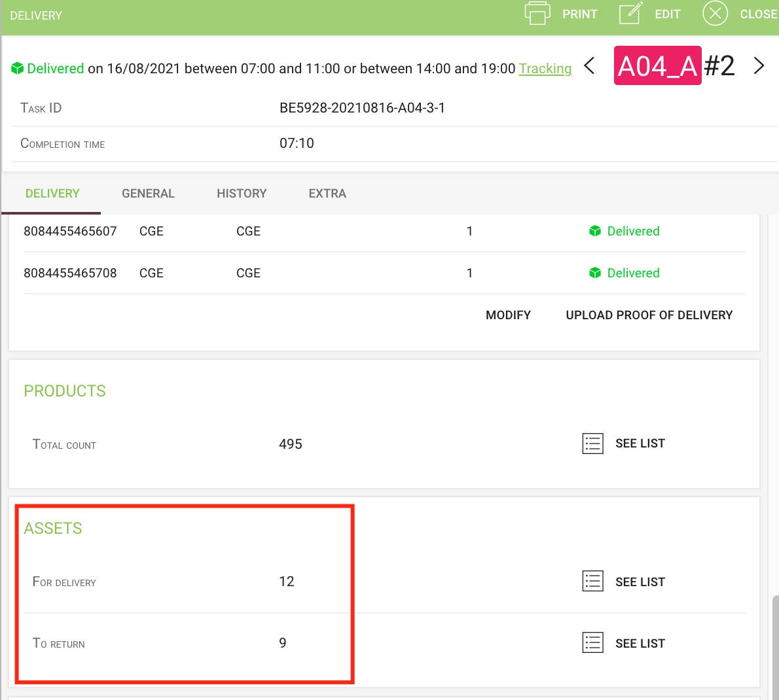Click the circled X close icon

715,13
